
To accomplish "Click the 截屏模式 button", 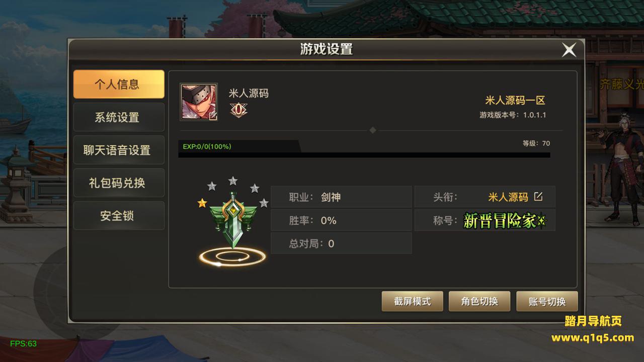I will pos(412,301).
